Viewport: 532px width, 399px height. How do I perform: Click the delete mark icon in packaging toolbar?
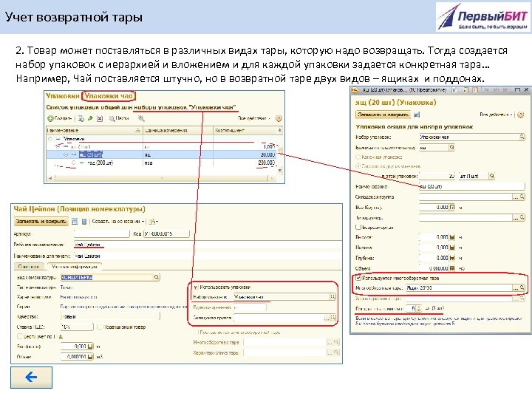pos(100,118)
